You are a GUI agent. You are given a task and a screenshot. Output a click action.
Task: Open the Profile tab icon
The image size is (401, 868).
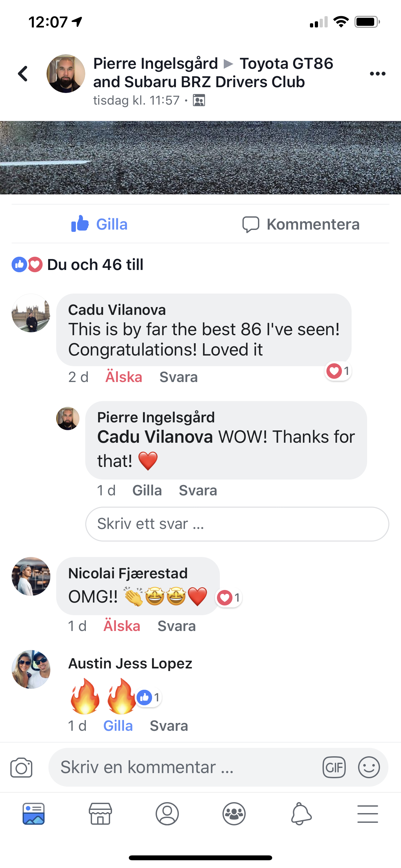(x=167, y=813)
